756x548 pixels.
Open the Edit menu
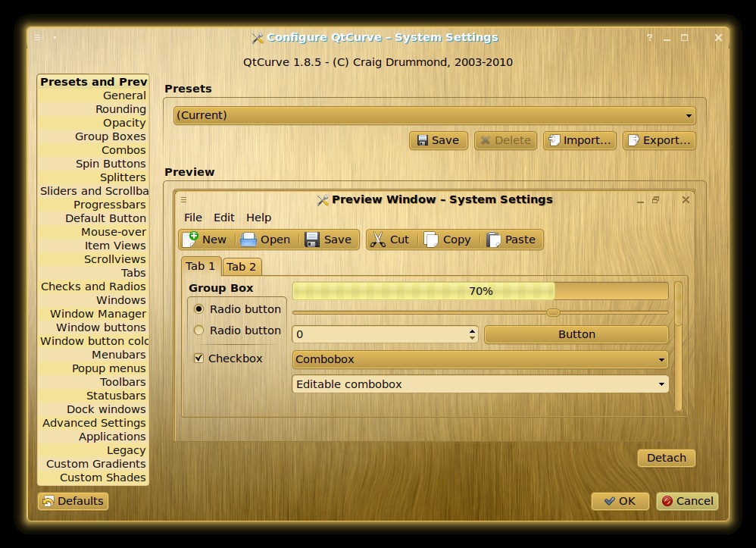pyautogui.click(x=223, y=218)
